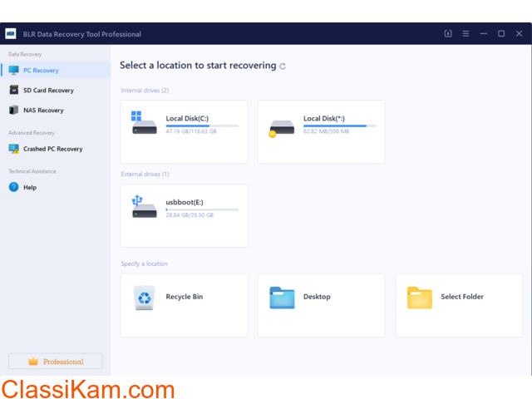Click the BLR app logo in title bar
Screen dimensions: 532x399
(x=11, y=33)
